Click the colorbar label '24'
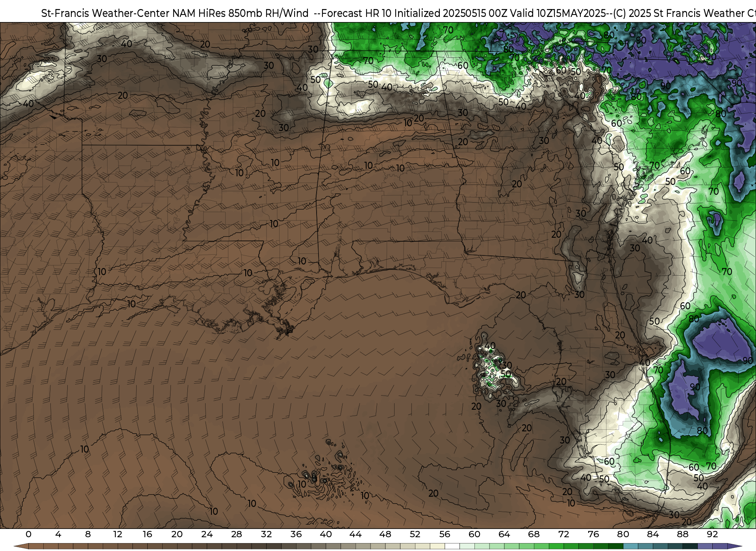The height and width of the screenshot is (551, 756). [207, 534]
